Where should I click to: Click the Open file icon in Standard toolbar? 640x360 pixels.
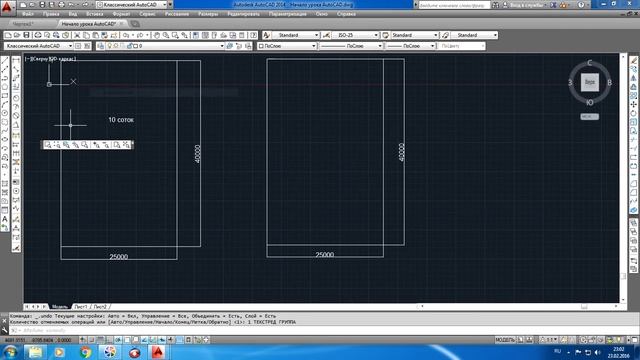(17, 36)
